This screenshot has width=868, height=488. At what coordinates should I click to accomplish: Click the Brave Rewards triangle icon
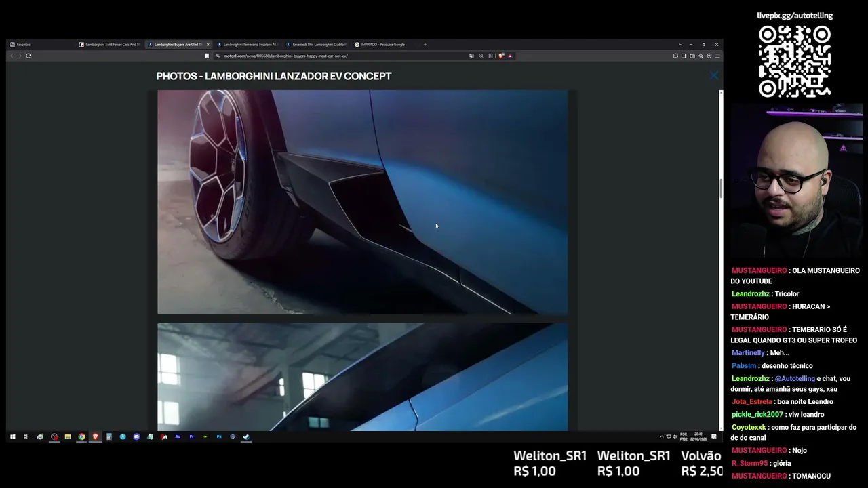[x=510, y=56]
